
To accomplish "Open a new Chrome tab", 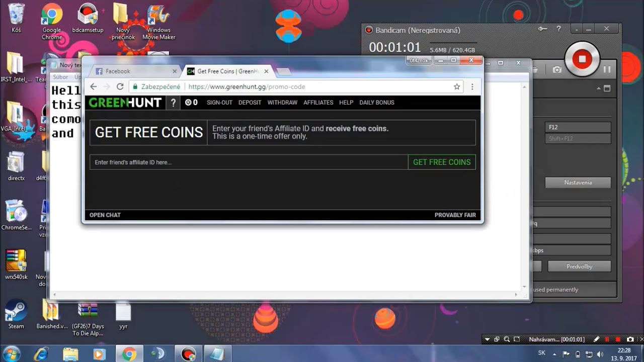I will (x=284, y=71).
